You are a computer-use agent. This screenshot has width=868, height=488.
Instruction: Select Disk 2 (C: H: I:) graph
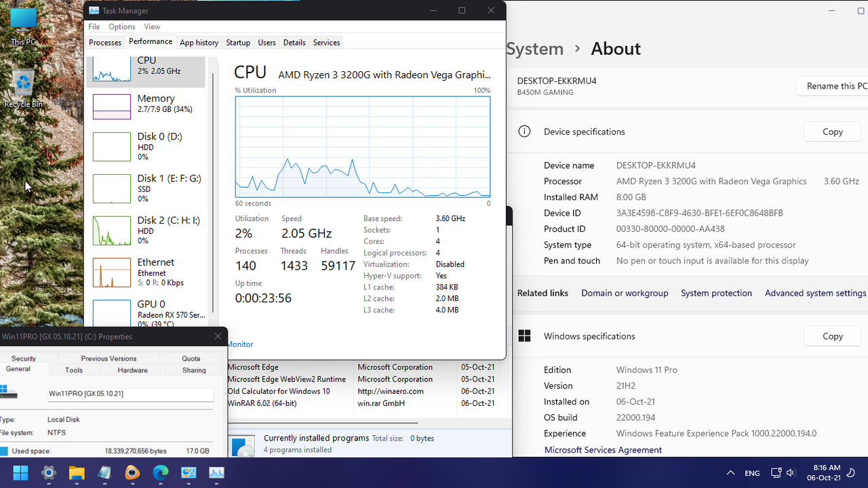pos(111,230)
